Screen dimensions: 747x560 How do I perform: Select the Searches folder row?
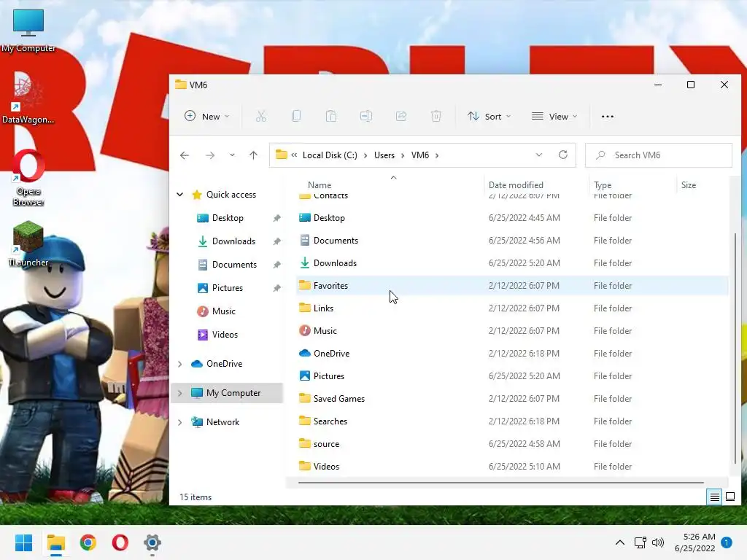pyautogui.click(x=512, y=421)
